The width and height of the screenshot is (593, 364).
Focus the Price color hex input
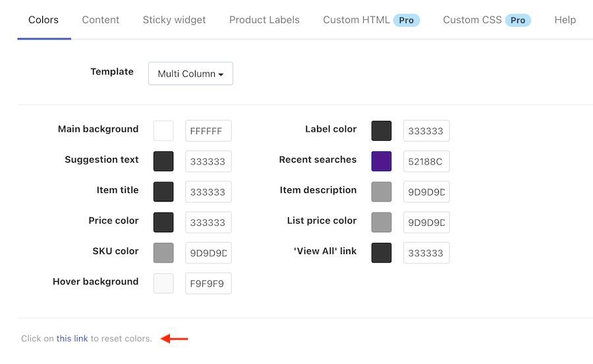pos(208,222)
